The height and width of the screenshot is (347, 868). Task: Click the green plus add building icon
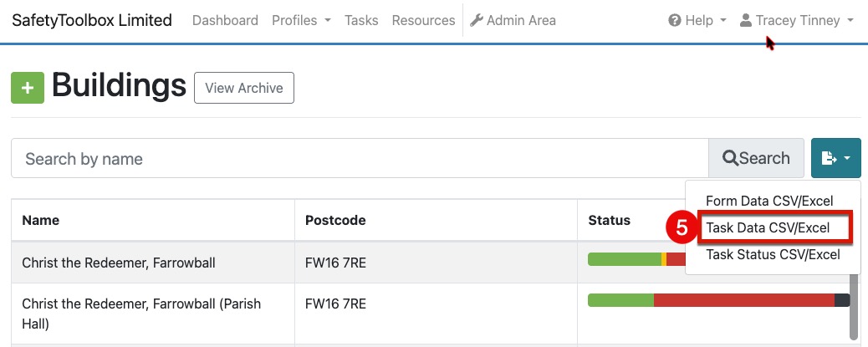28,88
